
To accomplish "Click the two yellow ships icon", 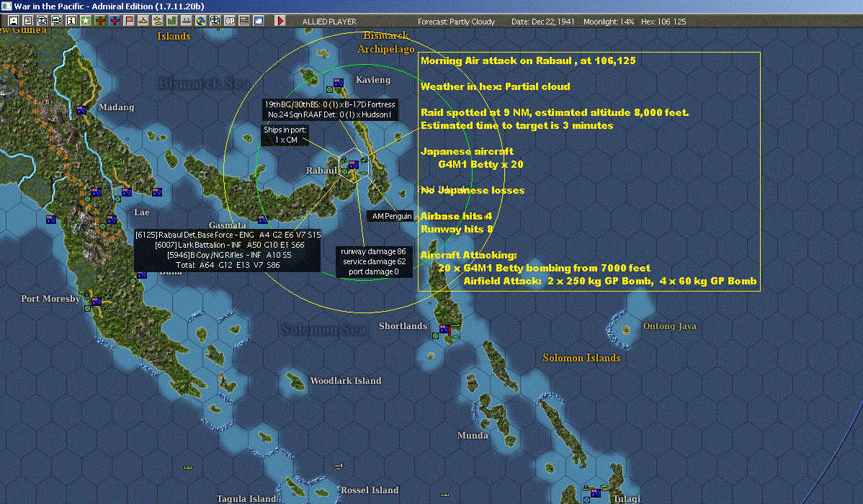I will [x=158, y=21].
